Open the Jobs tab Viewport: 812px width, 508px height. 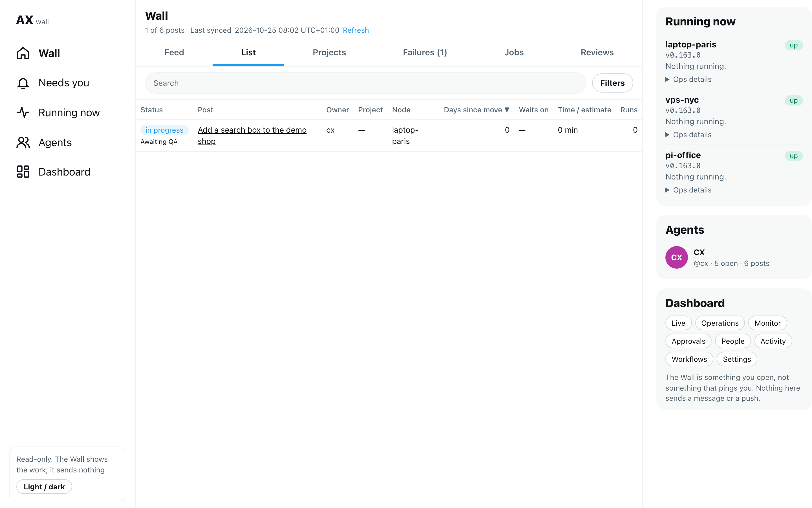[x=514, y=53]
